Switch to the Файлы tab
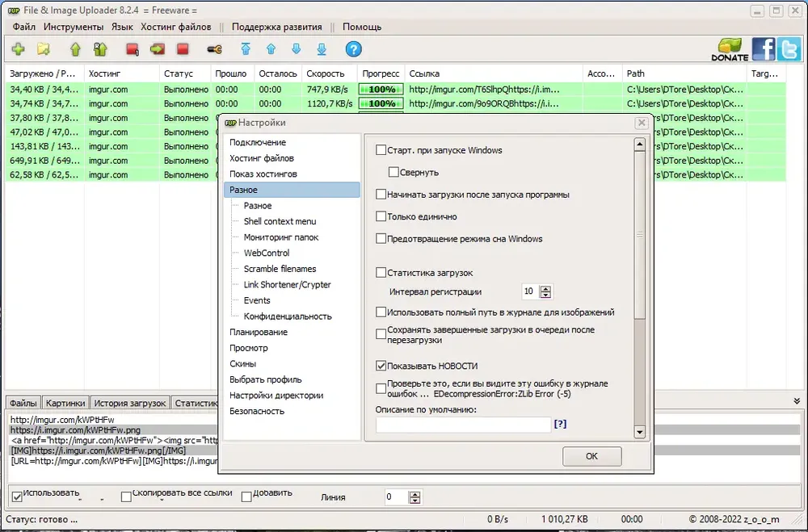The height and width of the screenshot is (532, 808). (x=23, y=403)
